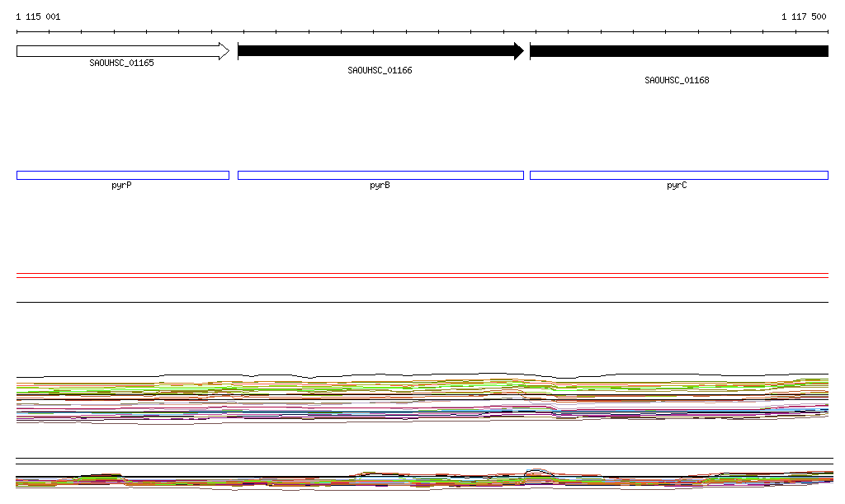Click the SAOUHSC_01165 text label
This screenshot has width=845, height=504.
pos(121,63)
